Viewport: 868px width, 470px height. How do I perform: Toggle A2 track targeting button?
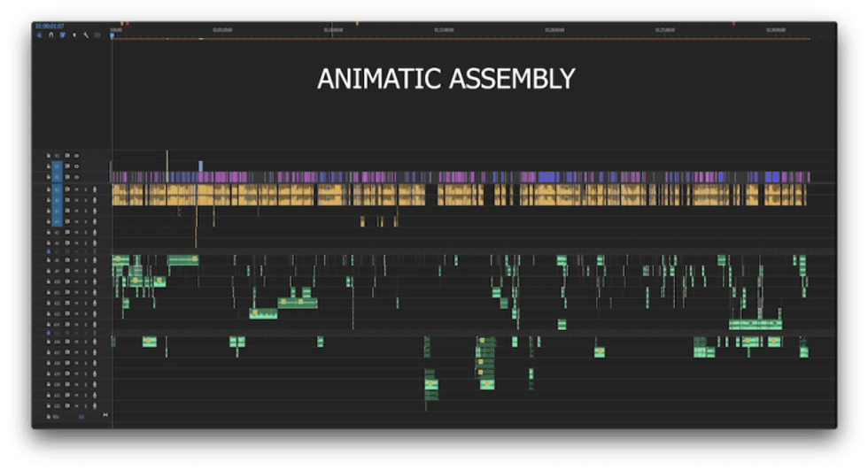tap(57, 200)
